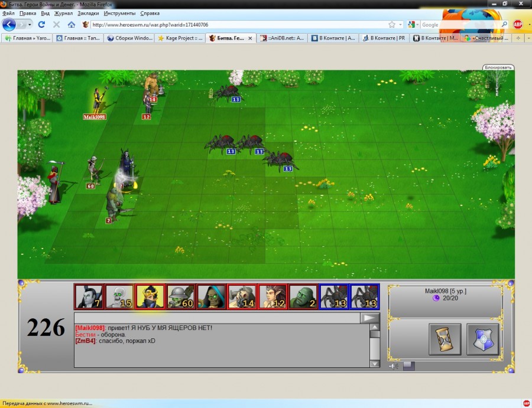Click the scythe-wielding reaper at the field's edge
Viewport: 532px width, 408px height.
[54, 182]
